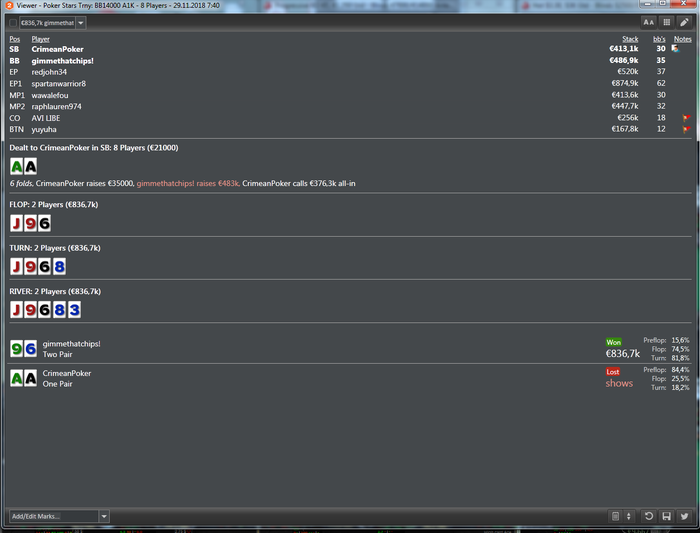This screenshot has height=533, width=700.
Task: Click the Player column header
Action: (40, 39)
